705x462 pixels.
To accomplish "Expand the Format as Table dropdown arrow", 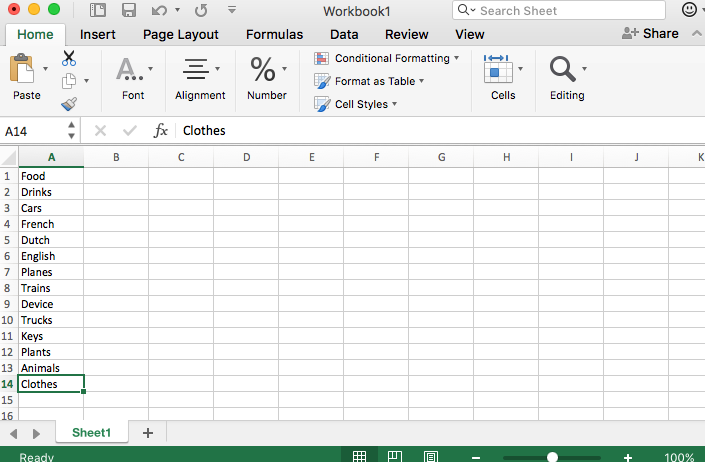I will (x=422, y=81).
